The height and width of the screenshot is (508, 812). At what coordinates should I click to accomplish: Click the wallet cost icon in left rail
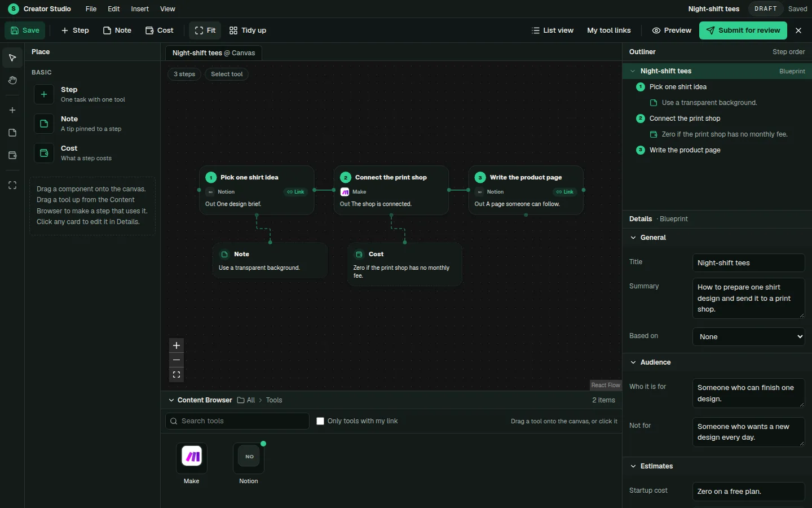coord(12,155)
